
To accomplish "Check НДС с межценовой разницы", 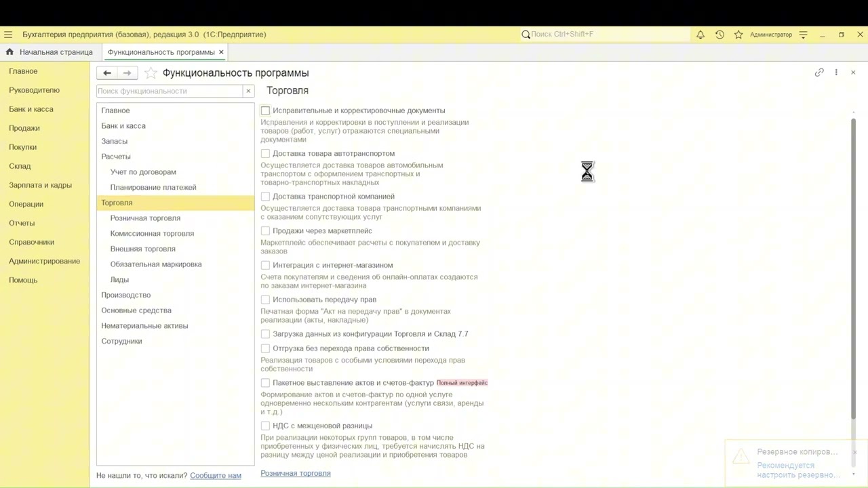I will point(265,426).
